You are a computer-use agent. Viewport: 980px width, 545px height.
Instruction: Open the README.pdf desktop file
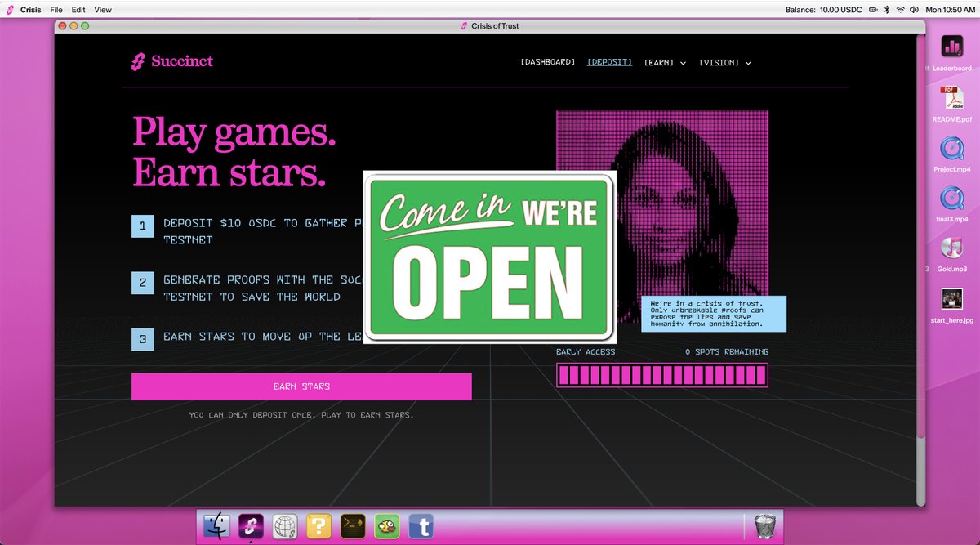[952, 100]
